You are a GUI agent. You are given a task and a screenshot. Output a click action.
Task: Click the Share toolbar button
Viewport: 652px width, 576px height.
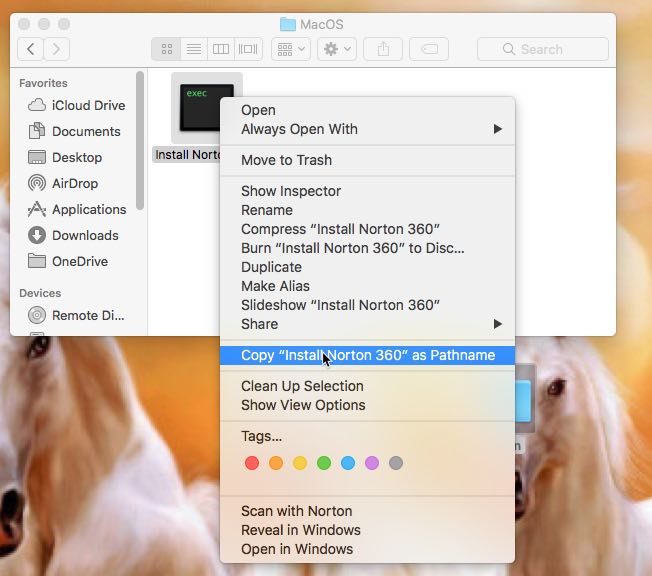[x=383, y=49]
